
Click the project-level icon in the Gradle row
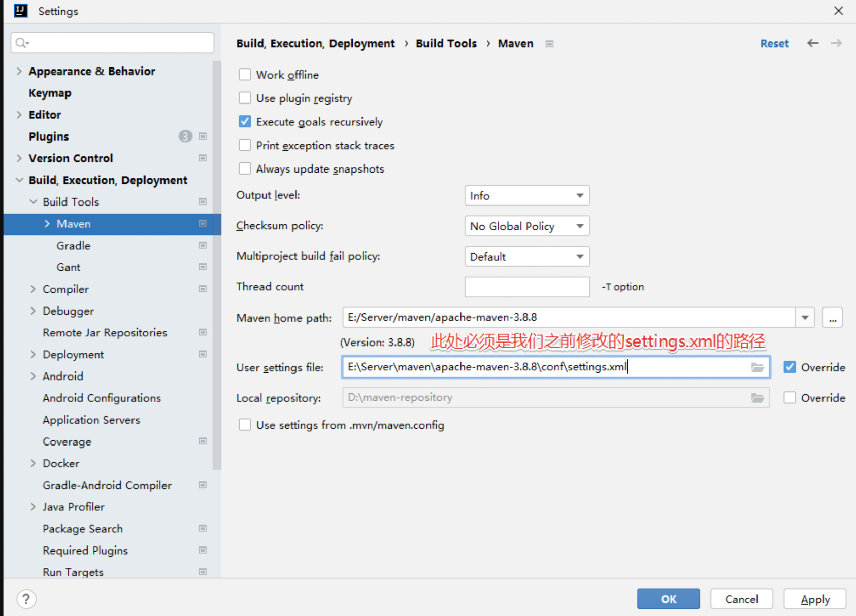pos(203,245)
